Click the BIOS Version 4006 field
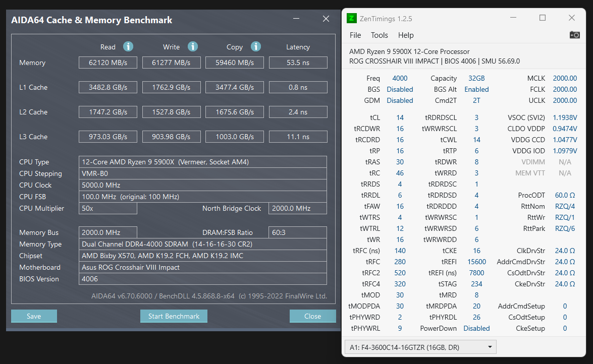This screenshot has height=364, width=593. (x=203, y=279)
